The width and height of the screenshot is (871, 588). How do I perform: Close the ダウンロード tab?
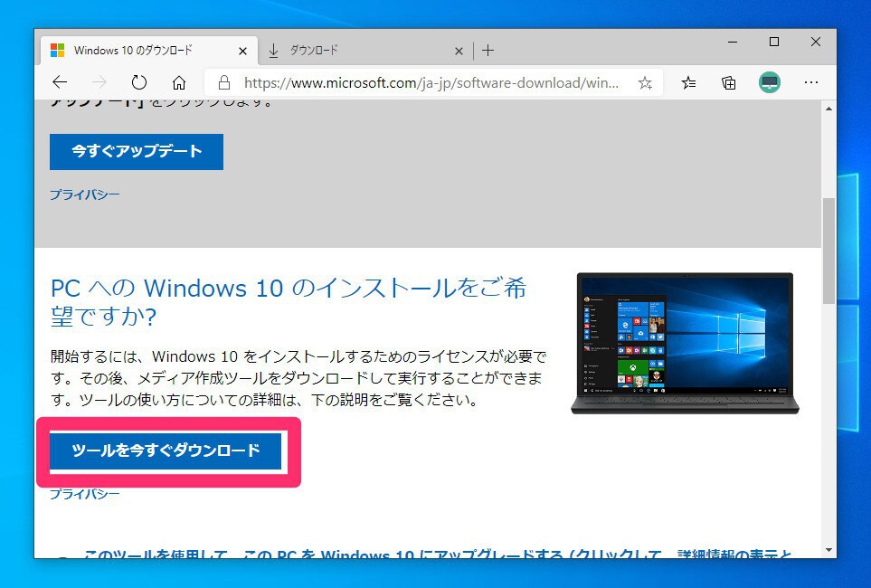coord(459,52)
